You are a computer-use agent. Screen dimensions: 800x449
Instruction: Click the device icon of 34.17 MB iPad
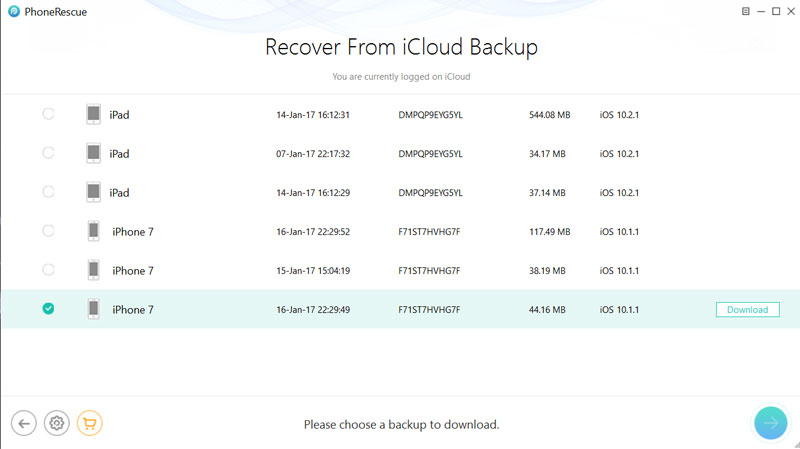[94, 154]
